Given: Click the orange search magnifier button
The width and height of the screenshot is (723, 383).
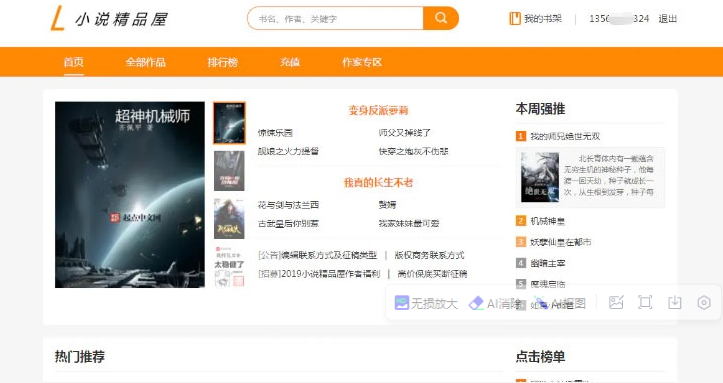Looking at the screenshot, I should [441, 18].
